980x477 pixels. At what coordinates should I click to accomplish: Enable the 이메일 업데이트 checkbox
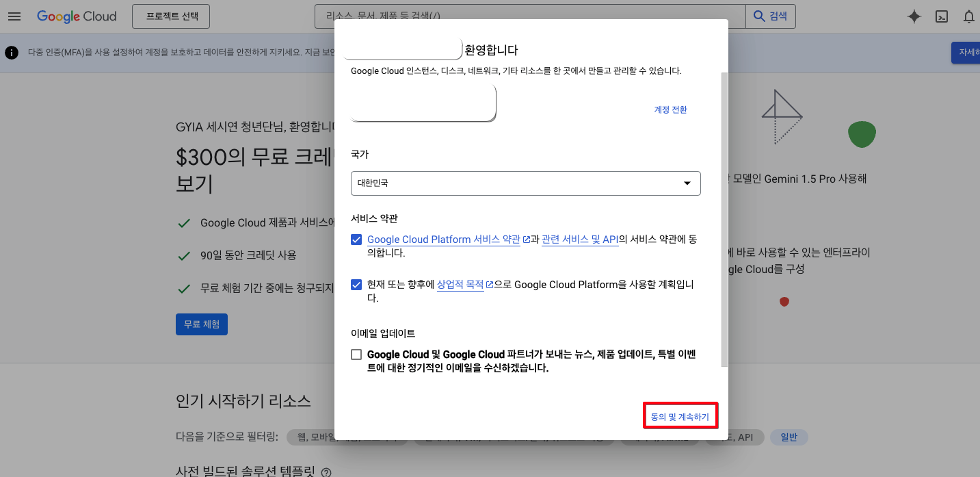click(x=356, y=354)
